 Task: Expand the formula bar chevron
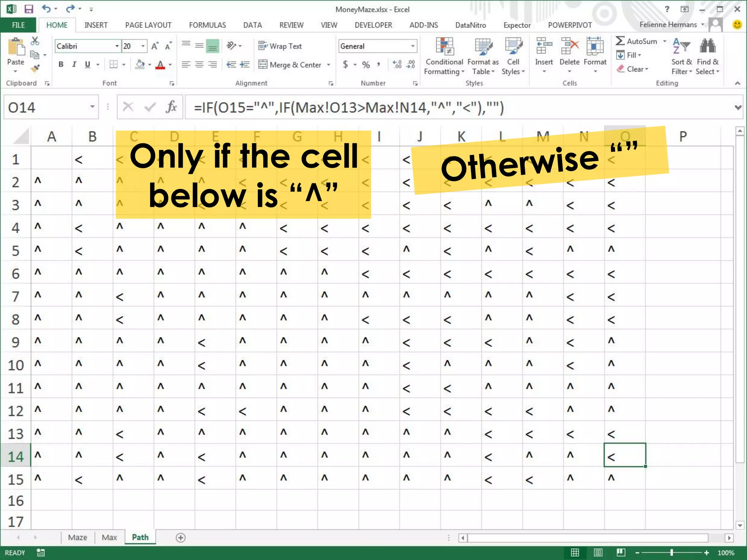pos(738,107)
